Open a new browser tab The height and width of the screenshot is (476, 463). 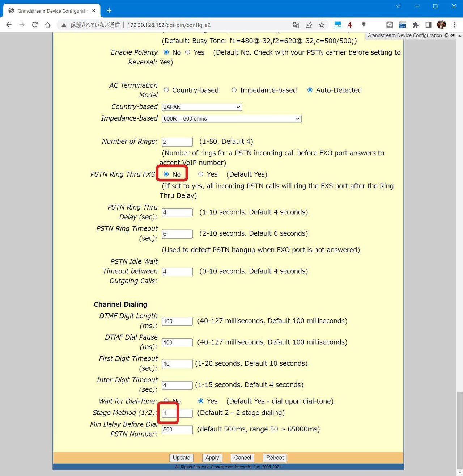pyautogui.click(x=109, y=10)
